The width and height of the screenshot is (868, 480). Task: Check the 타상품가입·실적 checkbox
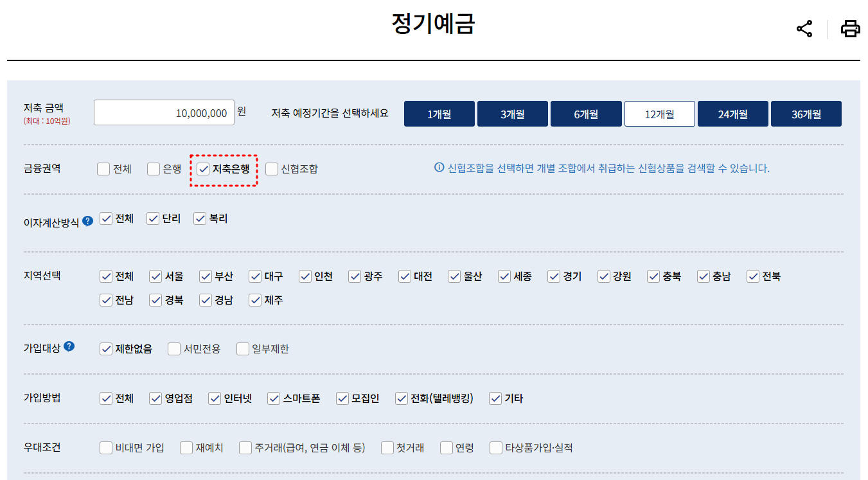click(496, 448)
